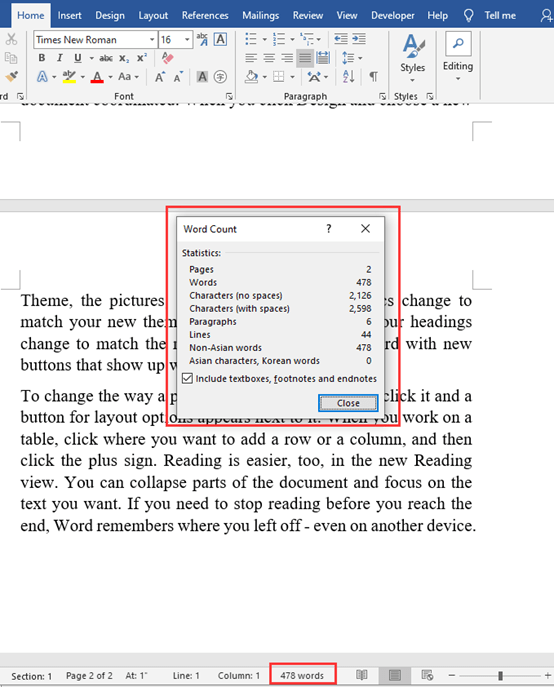Image resolution: width=554 pixels, height=687 pixels.
Task: Open Text Effects and Typography
Action: coord(42,77)
